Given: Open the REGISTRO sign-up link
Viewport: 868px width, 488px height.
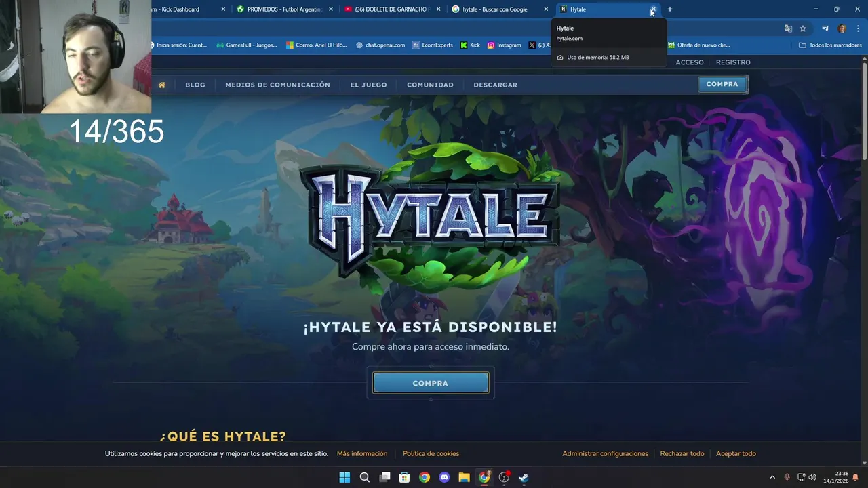Looking at the screenshot, I should coord(733,62).
